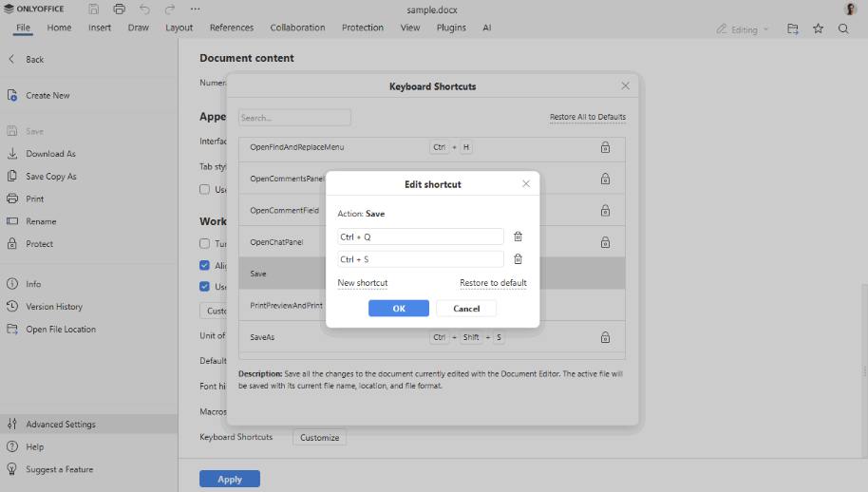Open Protect in File sidebar

tap(88, 244)
